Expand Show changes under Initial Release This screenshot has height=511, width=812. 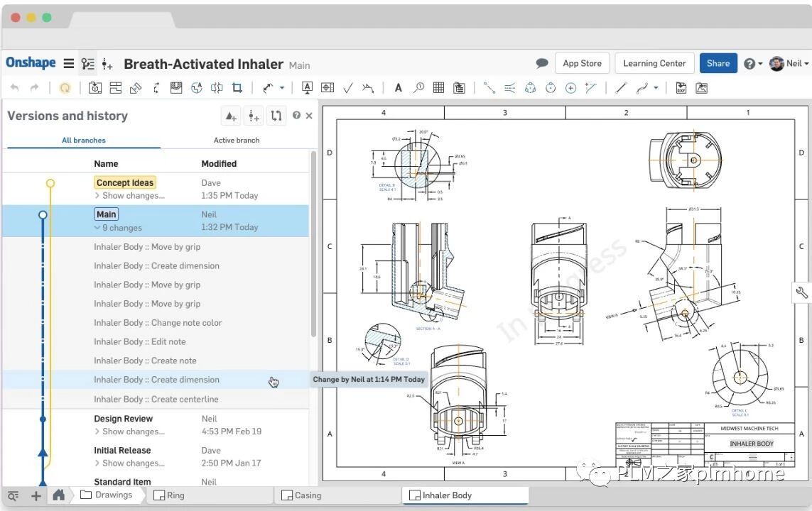[129, 463]
